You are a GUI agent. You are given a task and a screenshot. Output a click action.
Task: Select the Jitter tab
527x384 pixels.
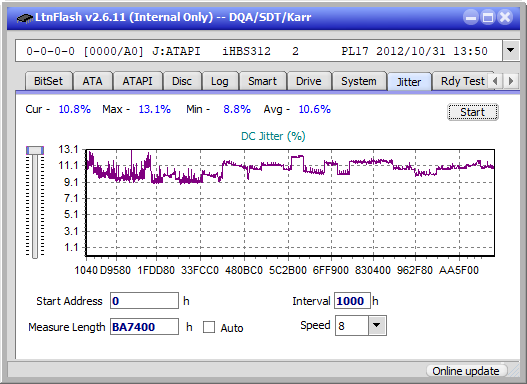409,82
